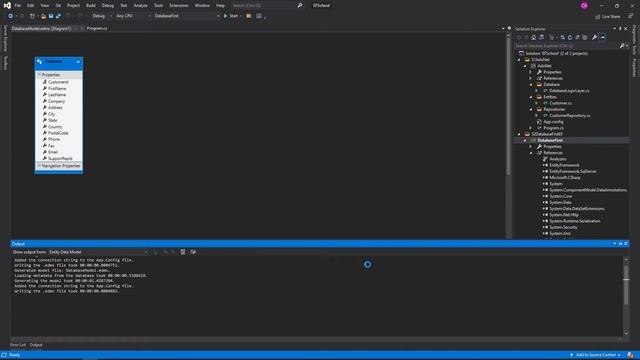Switch to the Error List tab
The width and height of the screenshot is (640, 360).
coord(18,345)
